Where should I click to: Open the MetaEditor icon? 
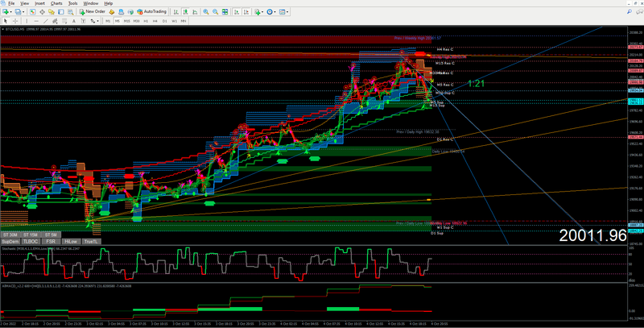click(x=111, y=12)
